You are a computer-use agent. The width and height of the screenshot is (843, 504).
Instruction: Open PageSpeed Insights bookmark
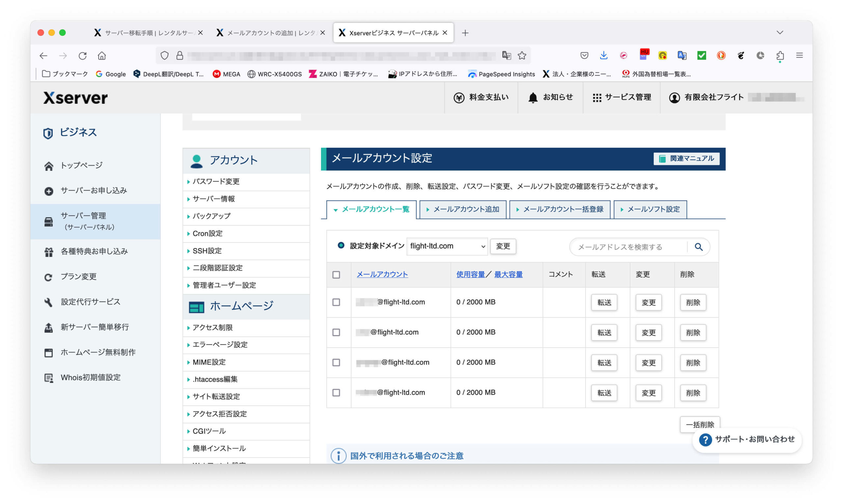click(501, 74)
